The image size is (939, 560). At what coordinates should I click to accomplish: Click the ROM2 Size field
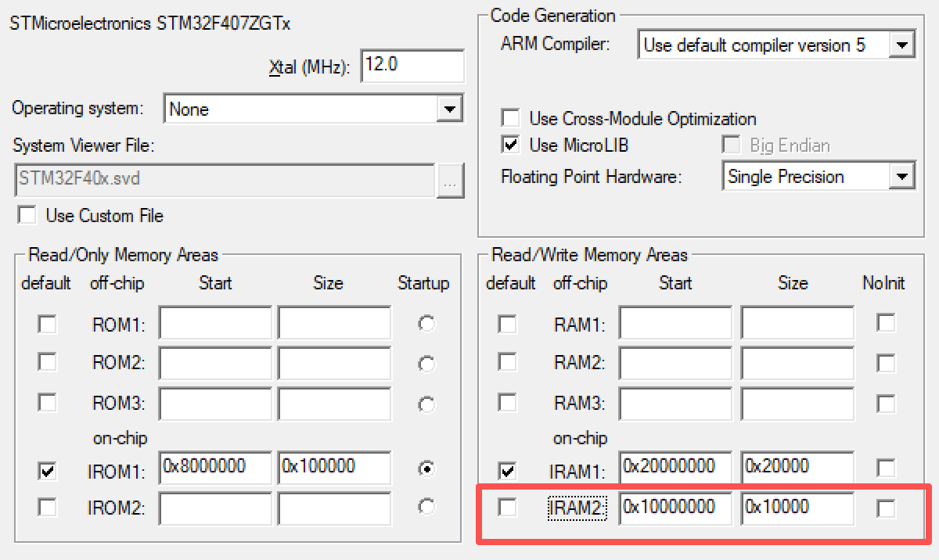click(x=334, y=363)
